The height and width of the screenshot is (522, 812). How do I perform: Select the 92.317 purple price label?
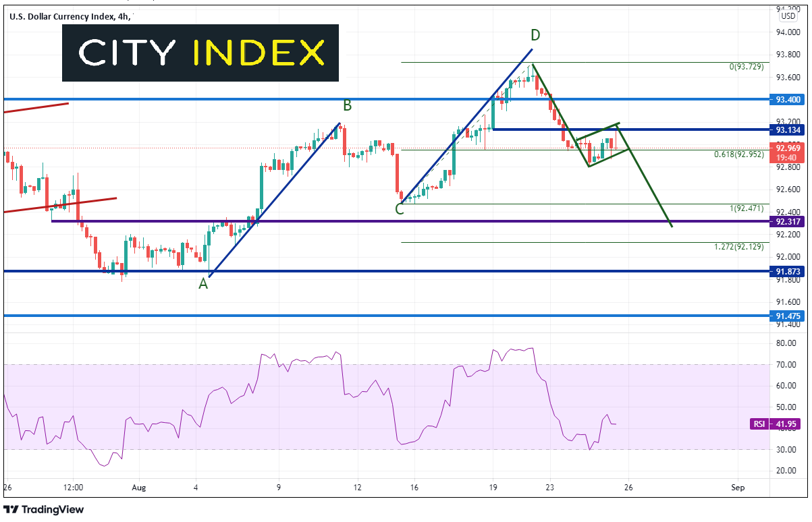(788, 221)
